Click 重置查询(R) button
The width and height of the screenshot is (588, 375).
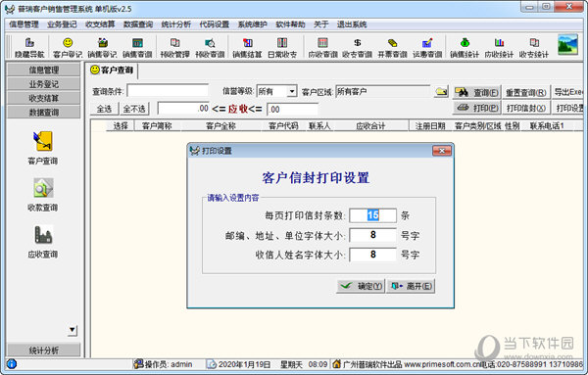[x=525, y=92]
